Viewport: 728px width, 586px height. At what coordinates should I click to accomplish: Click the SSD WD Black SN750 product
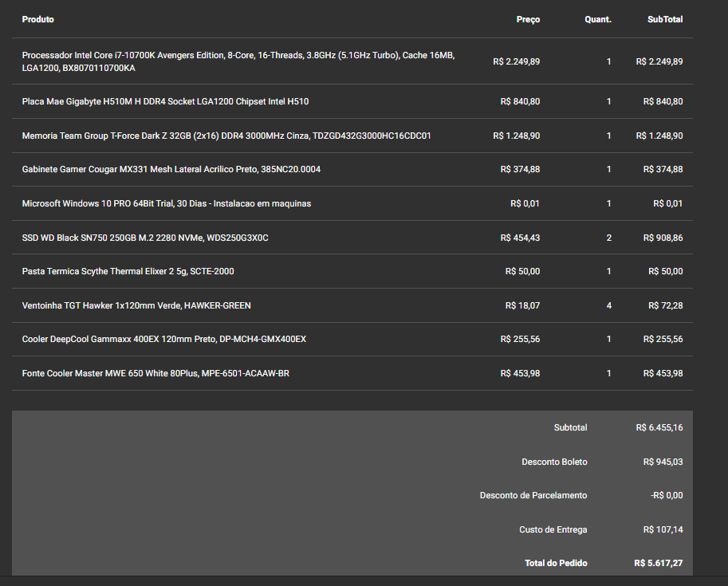coord(145,238)
